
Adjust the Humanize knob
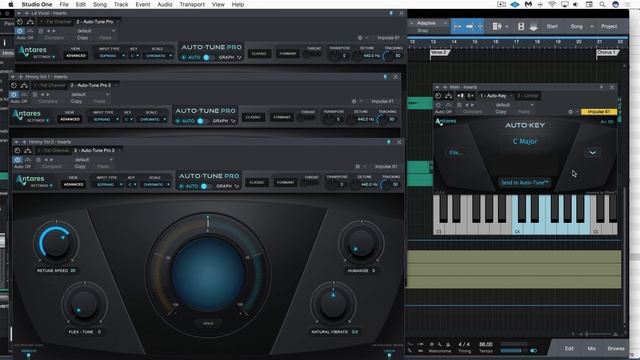pos(361,242)
